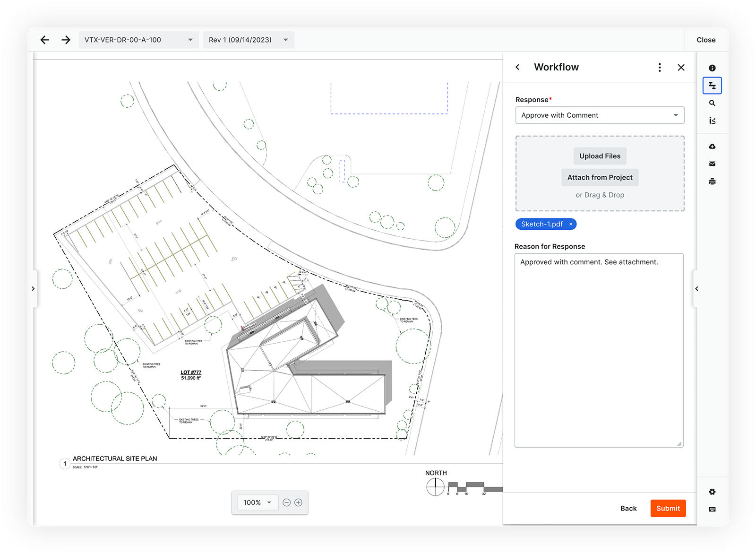This screenshot has width=756, height=554.
Task: Zoom in with the plus icon
Action: click(298, 502)
